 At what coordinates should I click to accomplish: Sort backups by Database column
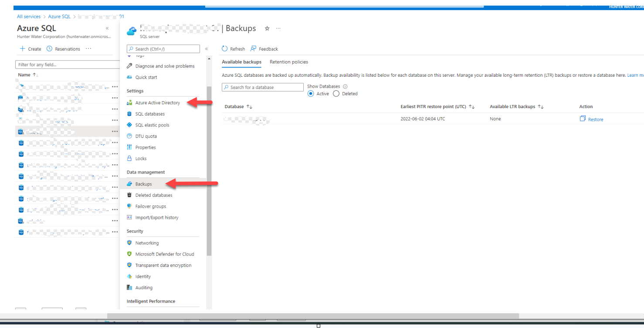(x=238, y=106)
